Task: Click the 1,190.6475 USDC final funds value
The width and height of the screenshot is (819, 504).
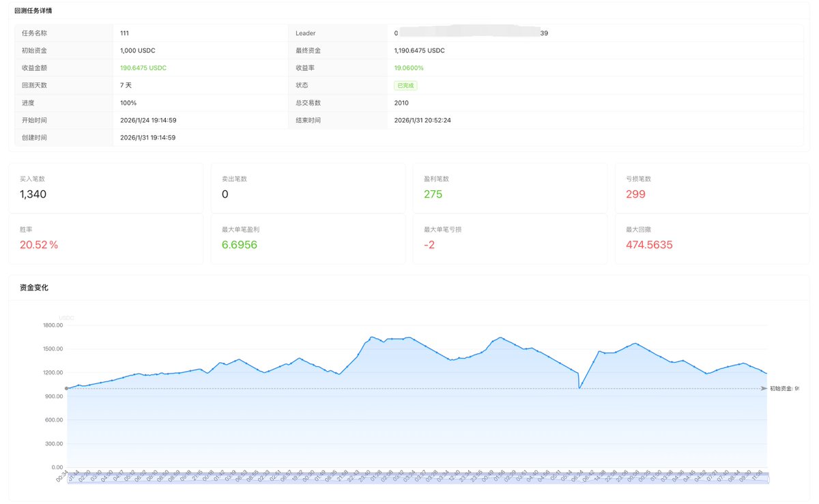Action: pyautogui.click(x=419, y=50)
